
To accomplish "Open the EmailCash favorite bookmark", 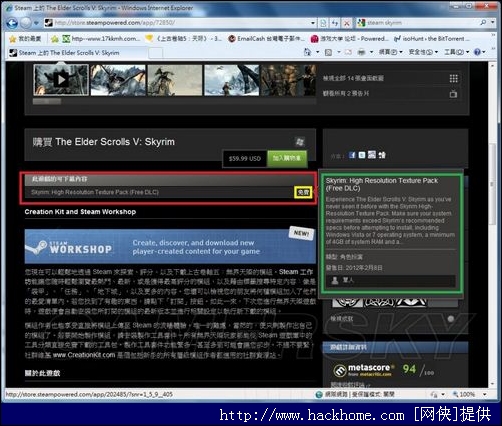I will (x=266, y=39).
